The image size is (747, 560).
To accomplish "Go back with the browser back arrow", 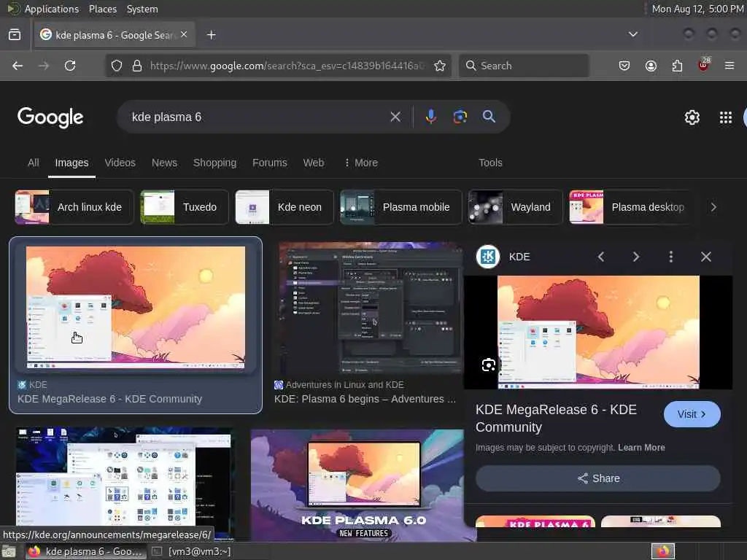I will click(x=18, y=66).
